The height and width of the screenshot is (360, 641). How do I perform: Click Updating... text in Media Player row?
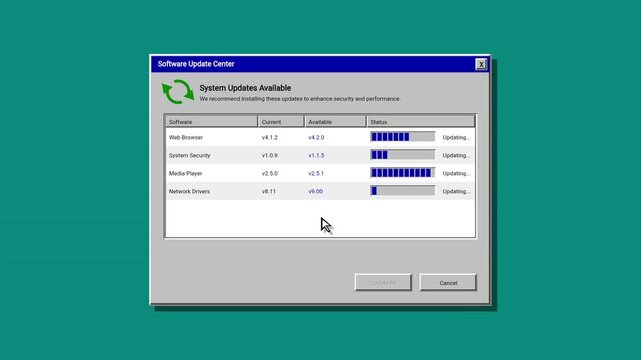(456, 173)
